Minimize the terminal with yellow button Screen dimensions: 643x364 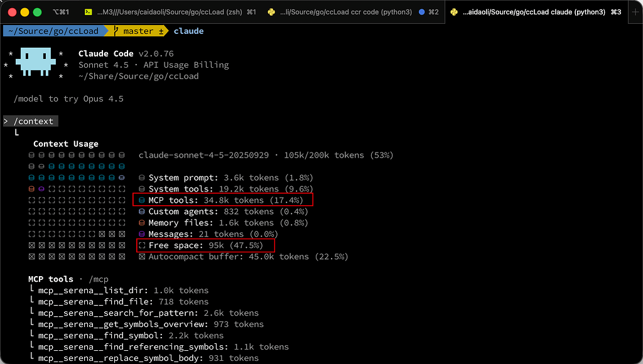(x=24, y=13)
